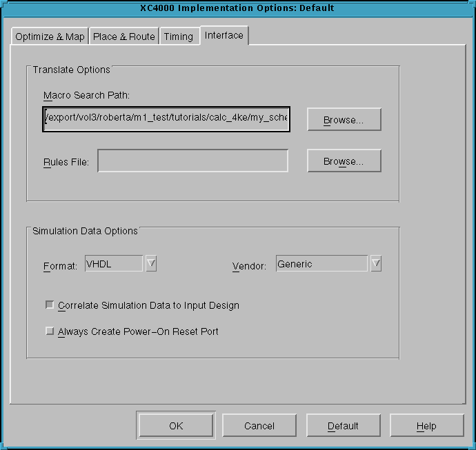Click the VHDL format value box

(114, 263)
